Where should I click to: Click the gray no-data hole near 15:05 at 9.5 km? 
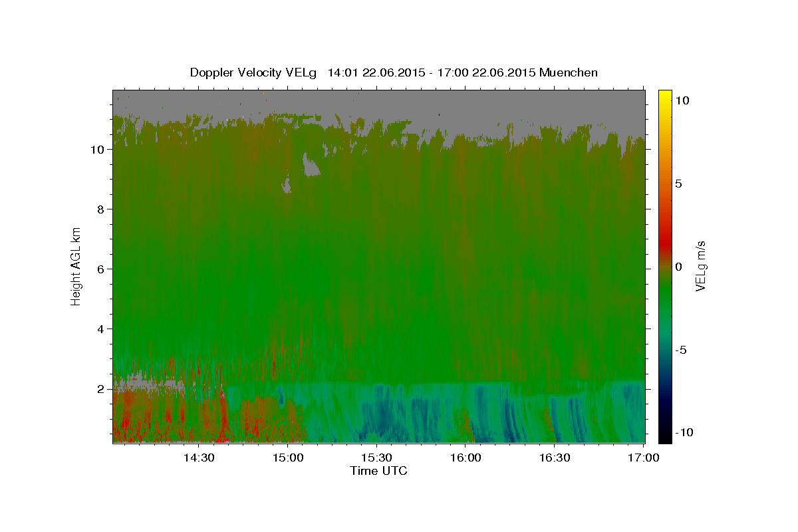(310, 165)
